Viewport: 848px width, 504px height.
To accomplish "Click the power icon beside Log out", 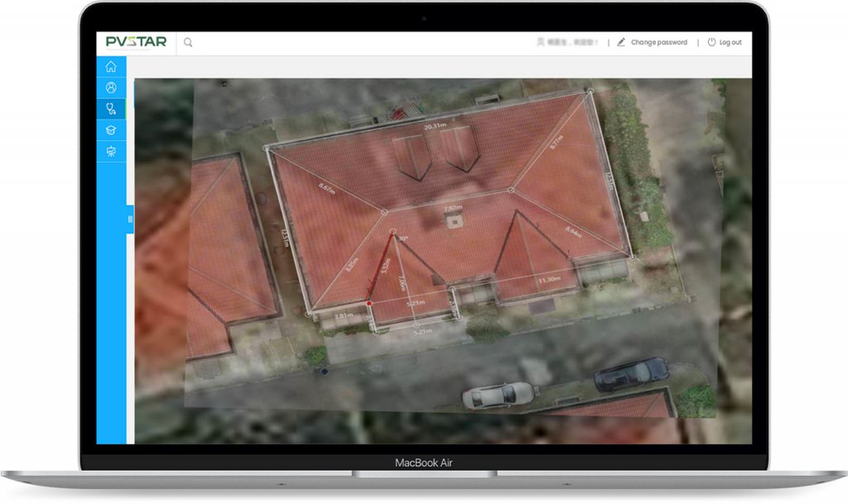I will pos(711,42).
